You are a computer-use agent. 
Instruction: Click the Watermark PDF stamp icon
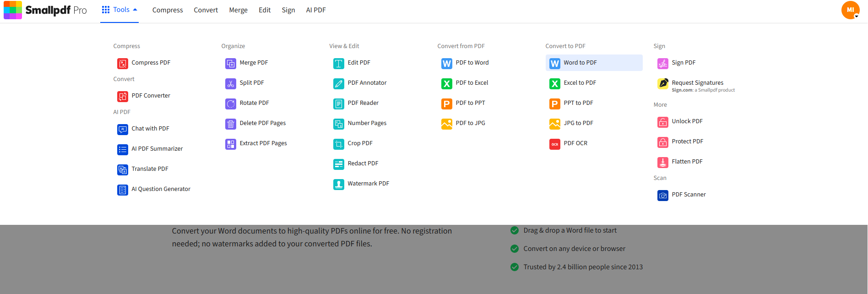click(339, 184)
